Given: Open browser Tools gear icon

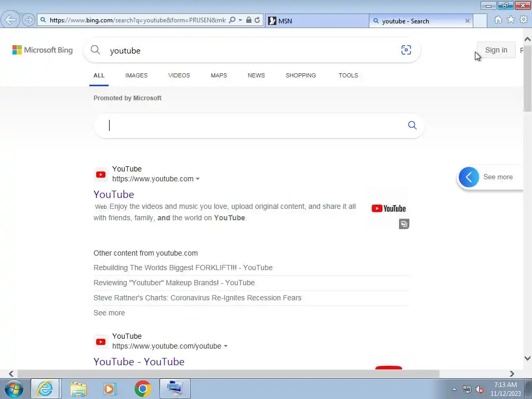Looking at the screenshot, I should click(x=524, y=20).
